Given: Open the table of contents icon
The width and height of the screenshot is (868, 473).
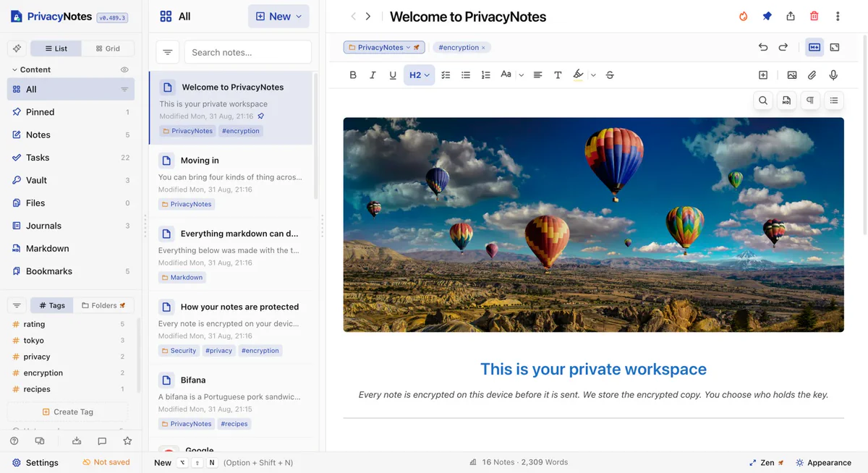Looking at the screenshot, I should tap(834, 101).
